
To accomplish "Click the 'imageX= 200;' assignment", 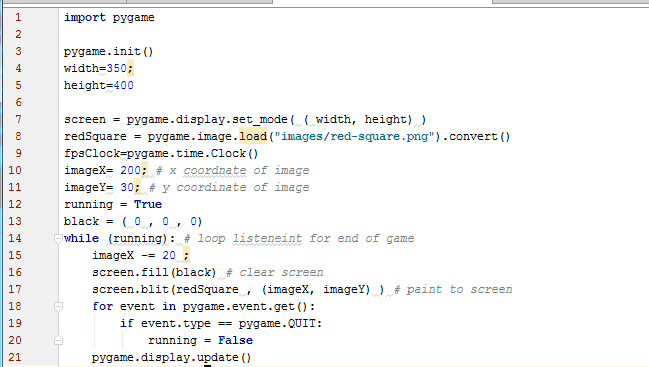I will 106,170.
